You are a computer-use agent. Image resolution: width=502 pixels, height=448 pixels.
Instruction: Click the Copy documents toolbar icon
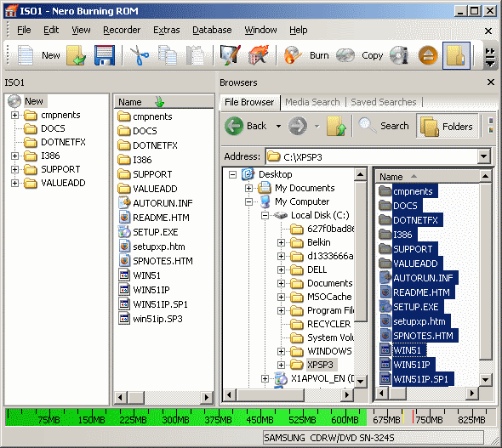[x=168, y=55]
